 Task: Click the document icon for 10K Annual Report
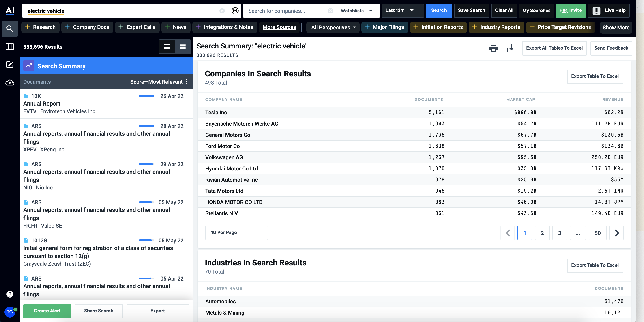pyautogui.click(x=26, y=96)
